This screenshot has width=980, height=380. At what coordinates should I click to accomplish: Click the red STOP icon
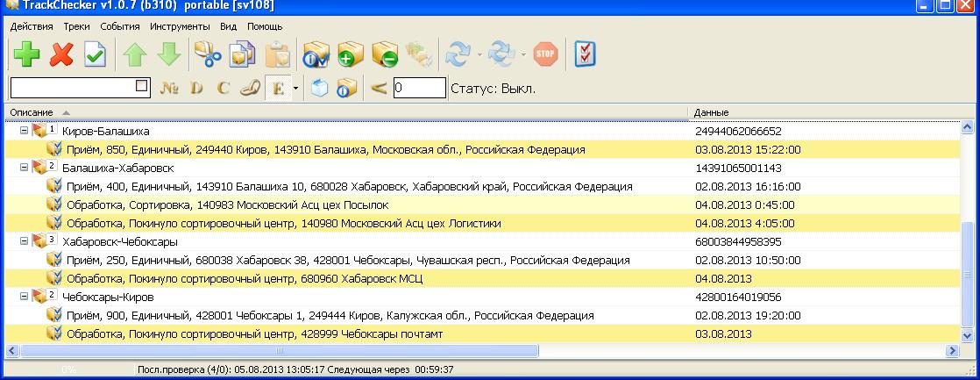546,55
